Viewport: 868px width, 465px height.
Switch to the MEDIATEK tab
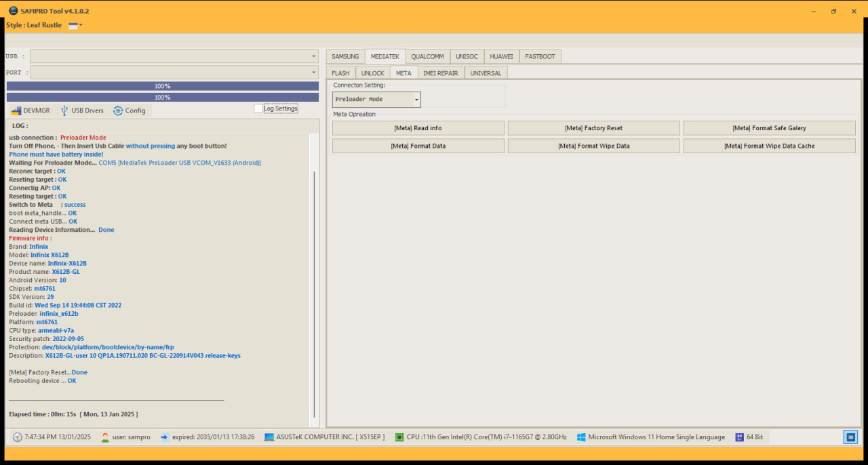385,56
